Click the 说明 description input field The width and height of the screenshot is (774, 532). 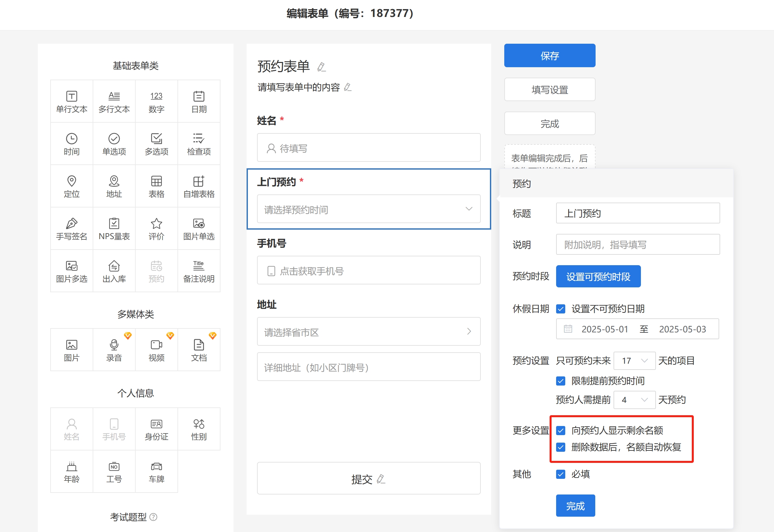[x=637, y=245]
